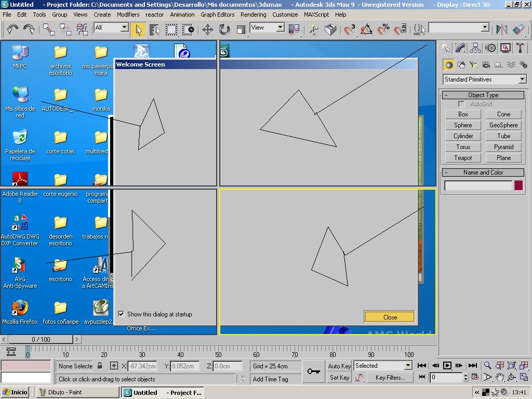Open the MAXScript menu

[x=316, y=15]
